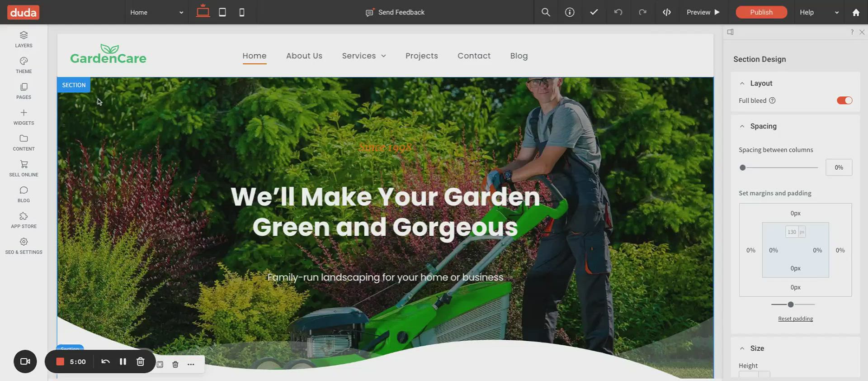Select the Projects navigation link
Image resolution: width=868 pixels, height=381 pixels.
point(422,56)
